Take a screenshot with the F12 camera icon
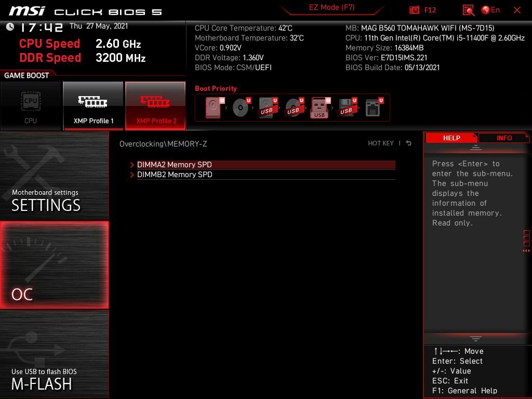This screenshot has width=532, height=399. 414,10
